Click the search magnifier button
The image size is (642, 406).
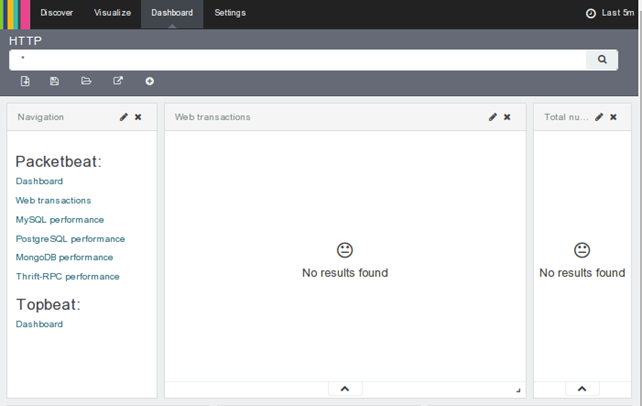point(602,60)
